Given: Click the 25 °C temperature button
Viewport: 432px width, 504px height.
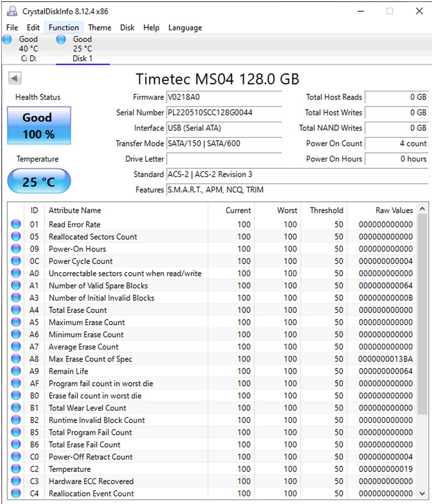Looking at the screenshot, I should (x=39, y=182).
